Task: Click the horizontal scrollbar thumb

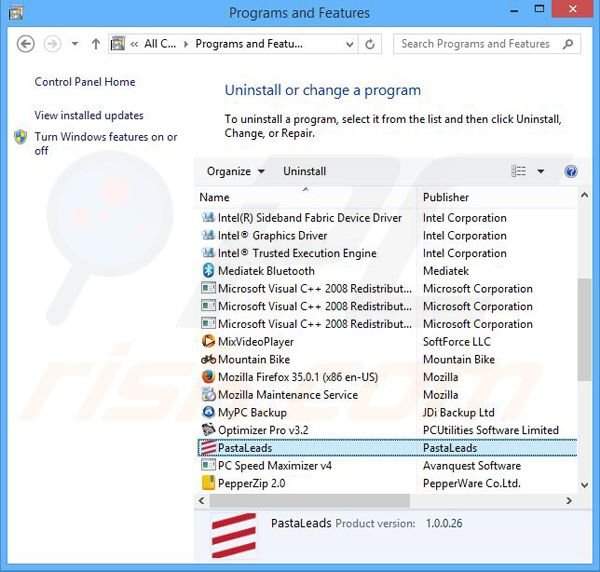Action: [x=310, y=500]
